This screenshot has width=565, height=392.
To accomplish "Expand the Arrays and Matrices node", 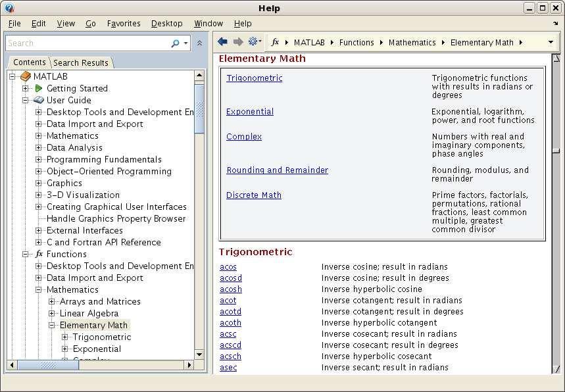I will (52, 301).
